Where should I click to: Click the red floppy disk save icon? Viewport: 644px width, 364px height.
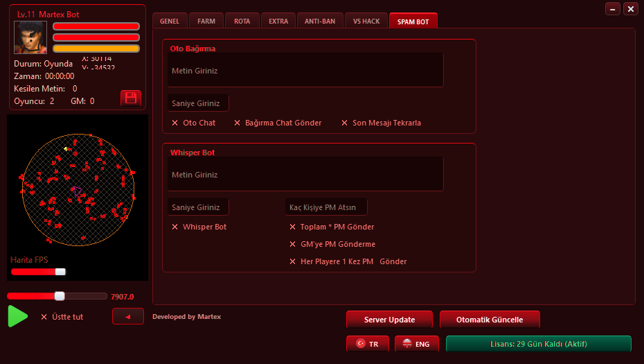point(131,98)
